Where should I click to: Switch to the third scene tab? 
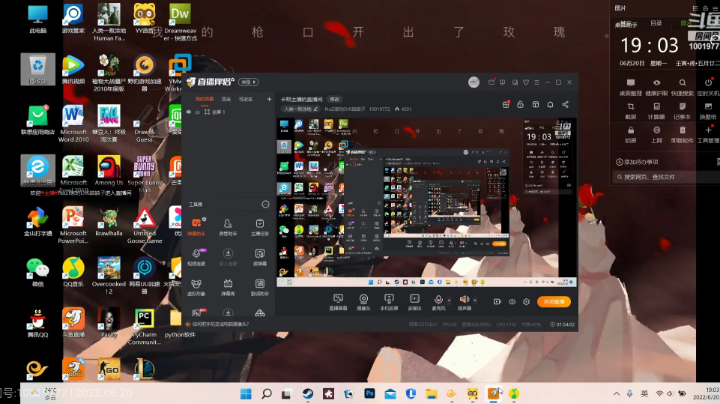coord(246,99)
